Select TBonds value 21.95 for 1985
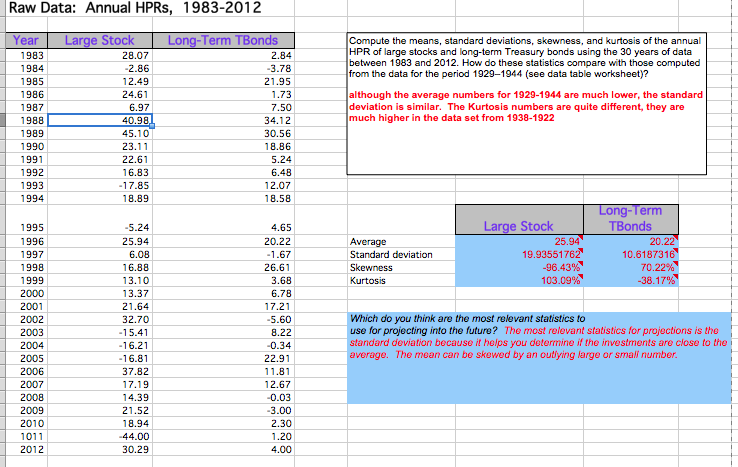The width and height of the screenshot is (738, 467). [223, 82]
